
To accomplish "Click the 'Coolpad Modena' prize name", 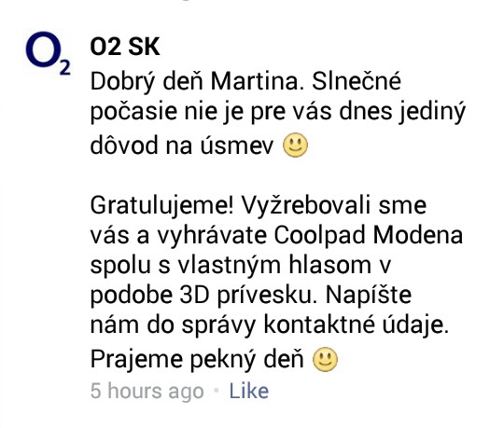I will pos(369,235).
